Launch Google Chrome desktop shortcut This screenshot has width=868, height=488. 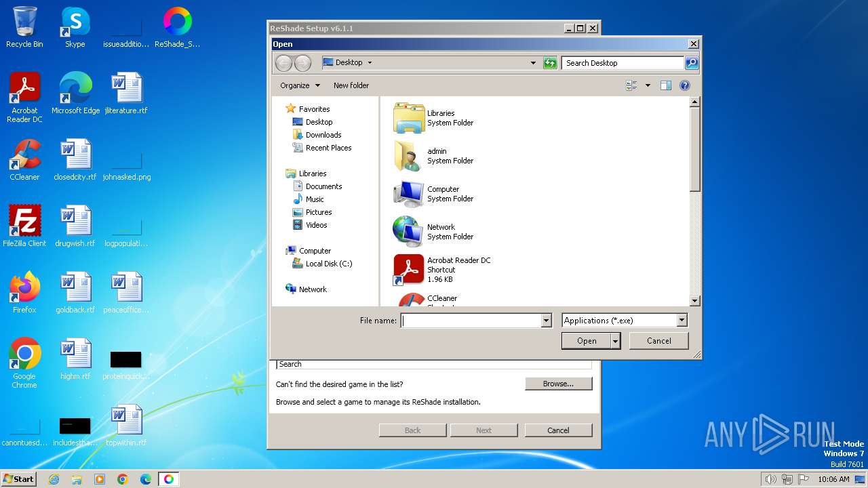(24, 363)
